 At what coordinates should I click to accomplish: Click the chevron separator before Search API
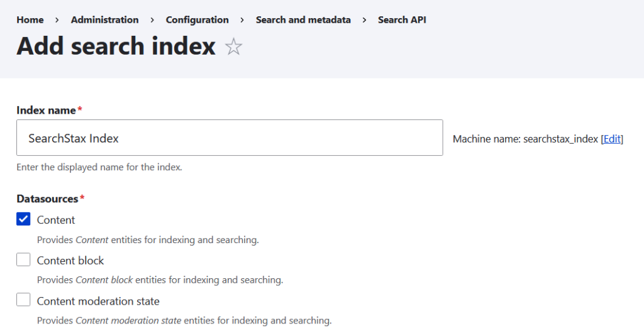(x=364, y=20)
